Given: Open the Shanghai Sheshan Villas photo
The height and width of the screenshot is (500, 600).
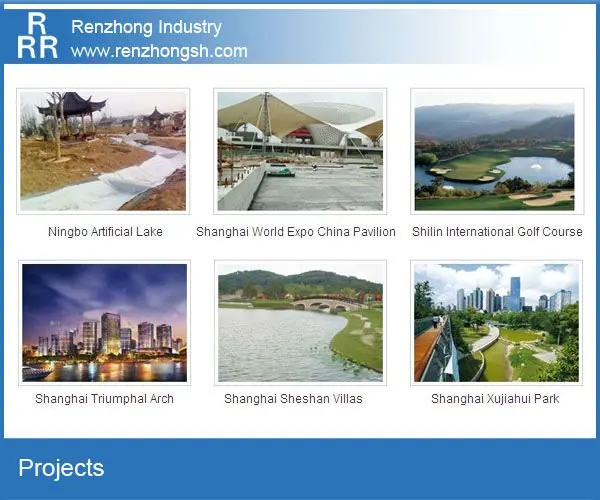Looking at the screenshot, I should 300,322.
